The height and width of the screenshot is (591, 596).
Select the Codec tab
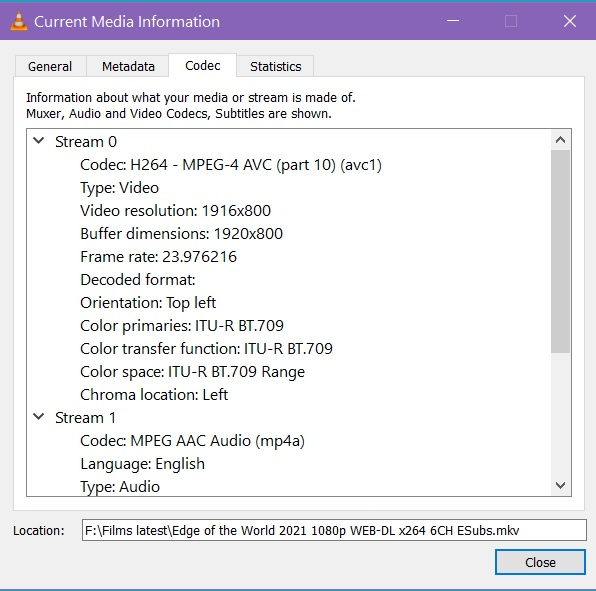click(203, 65)
